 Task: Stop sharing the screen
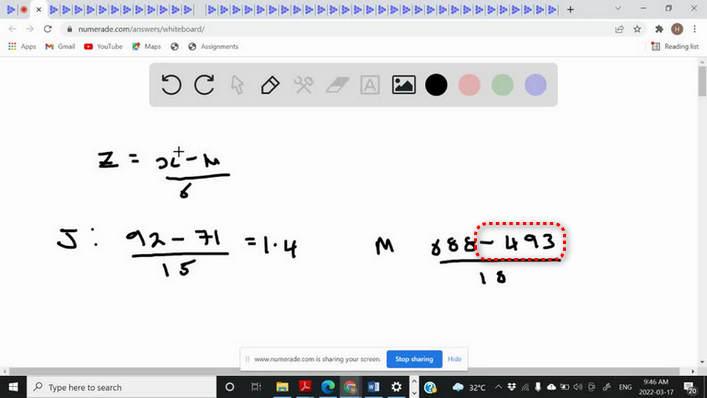click(x=414, y=359)
